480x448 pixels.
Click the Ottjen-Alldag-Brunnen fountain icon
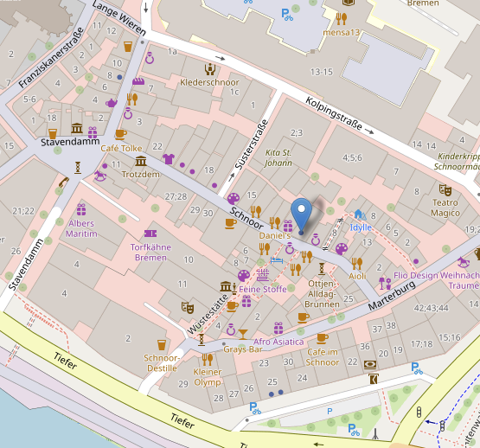pyautogui.click(x=322, y=269)
